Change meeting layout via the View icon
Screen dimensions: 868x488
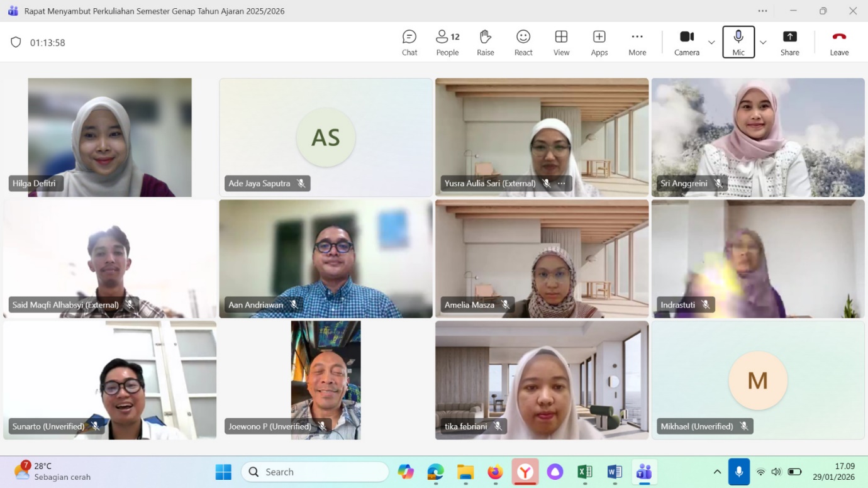coord(560,42)
